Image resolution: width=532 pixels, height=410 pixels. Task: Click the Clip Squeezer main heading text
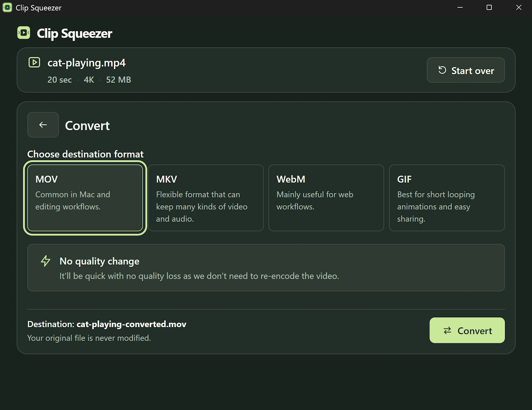click(x=74, y=34)
